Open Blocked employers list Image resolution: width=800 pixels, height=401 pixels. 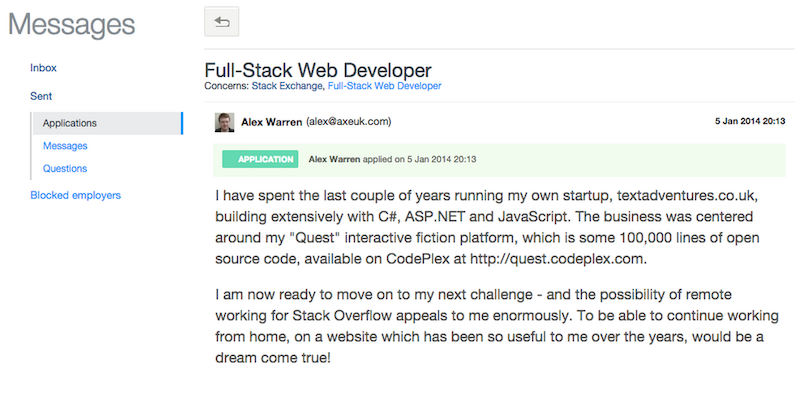tap(76, 195)
